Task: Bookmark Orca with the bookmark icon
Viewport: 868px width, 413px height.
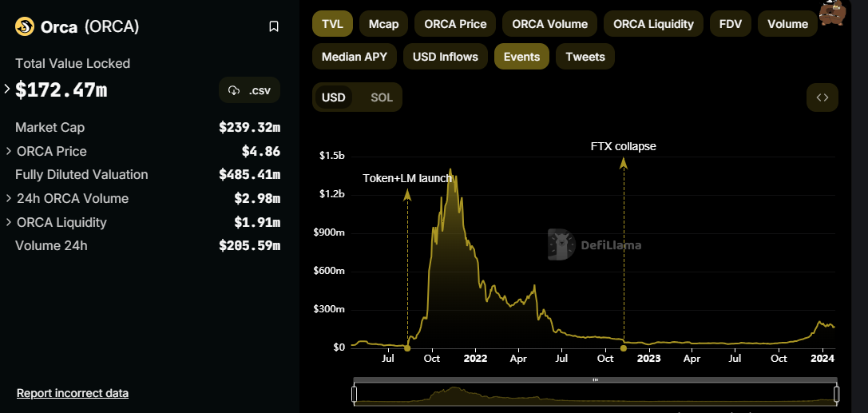Action: pyautogui.click(x=273, y=26)
